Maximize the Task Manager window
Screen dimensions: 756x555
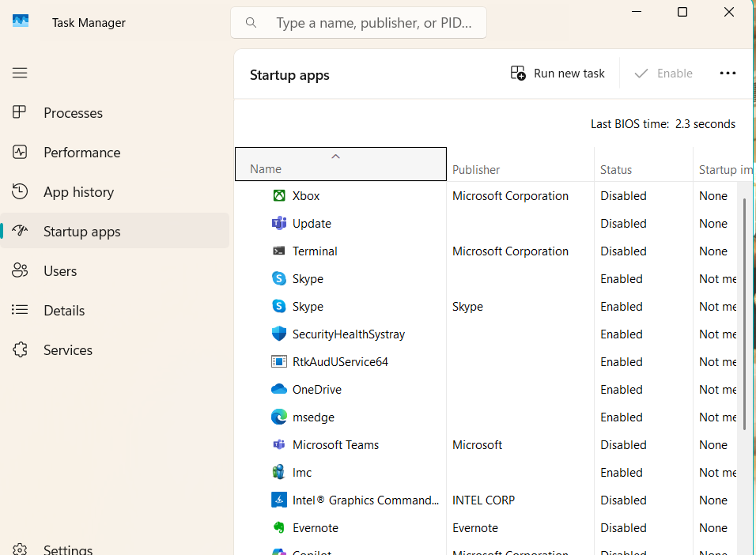682,12
